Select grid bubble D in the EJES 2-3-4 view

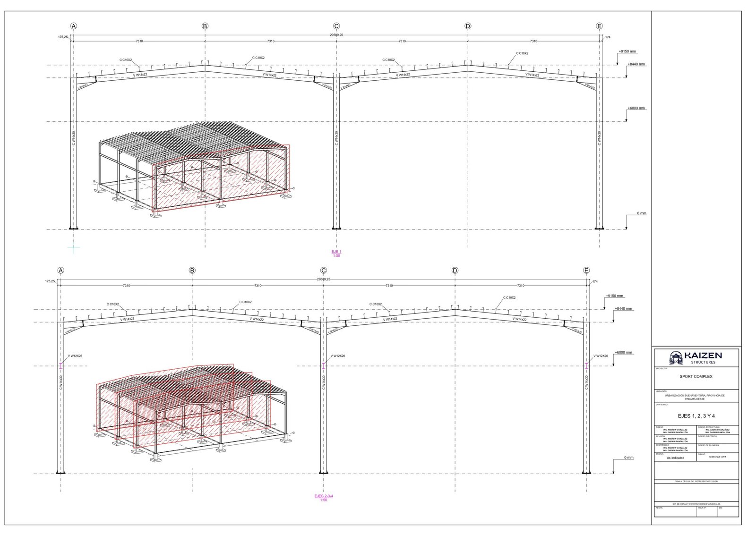point(455,271)
